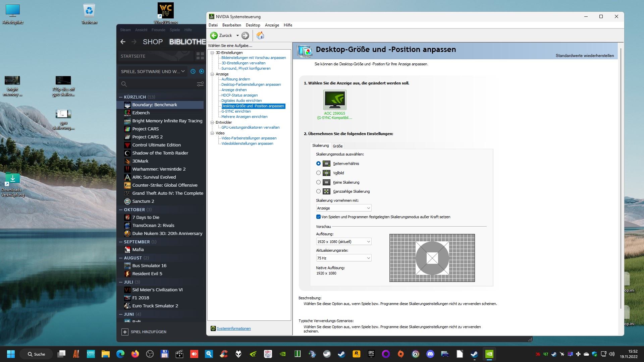Open Steam Spiele, Software filter dropdown
Viewport: 644px width, 362px height.
(153, 71)
